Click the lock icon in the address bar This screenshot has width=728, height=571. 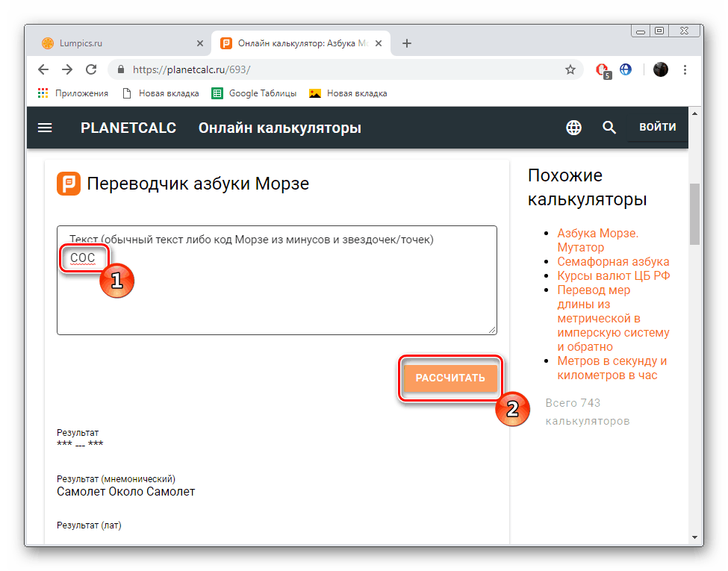point(121,69)
